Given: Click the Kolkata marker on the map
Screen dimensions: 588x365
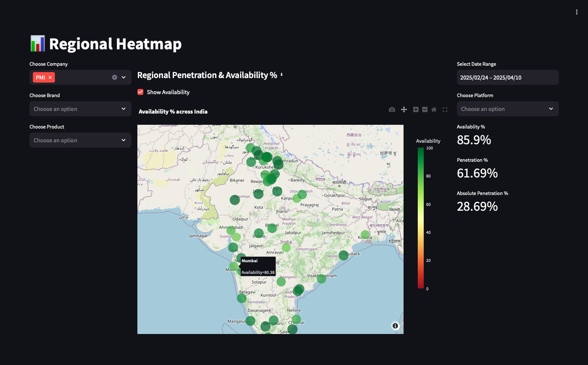Looking at the screenshot, I should click(x=365, y=234).
